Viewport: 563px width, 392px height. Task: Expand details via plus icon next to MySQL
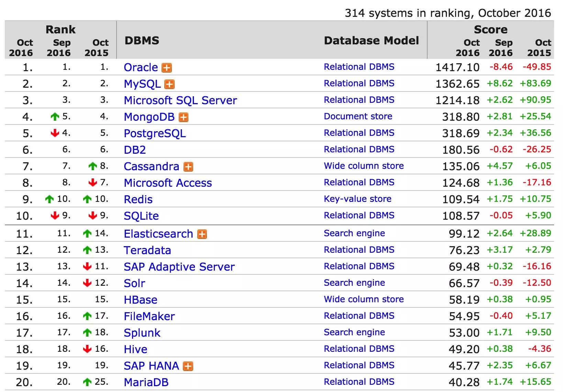(169, 84)
